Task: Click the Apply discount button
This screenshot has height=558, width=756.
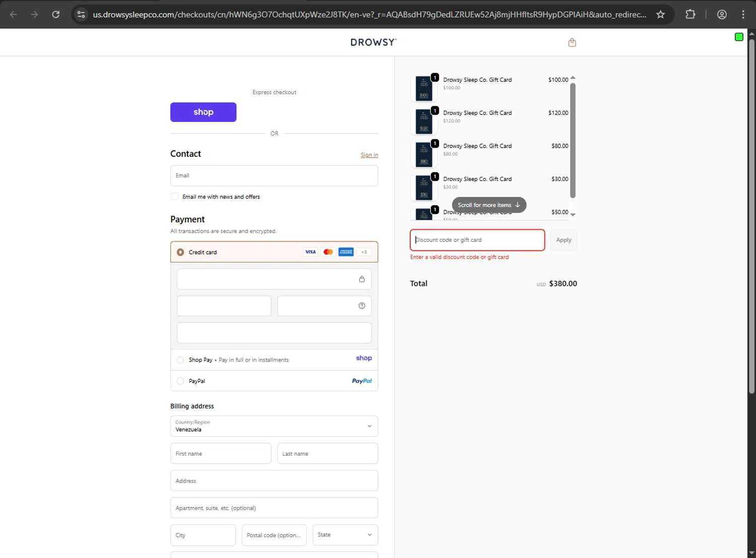Action: [563, 240]
